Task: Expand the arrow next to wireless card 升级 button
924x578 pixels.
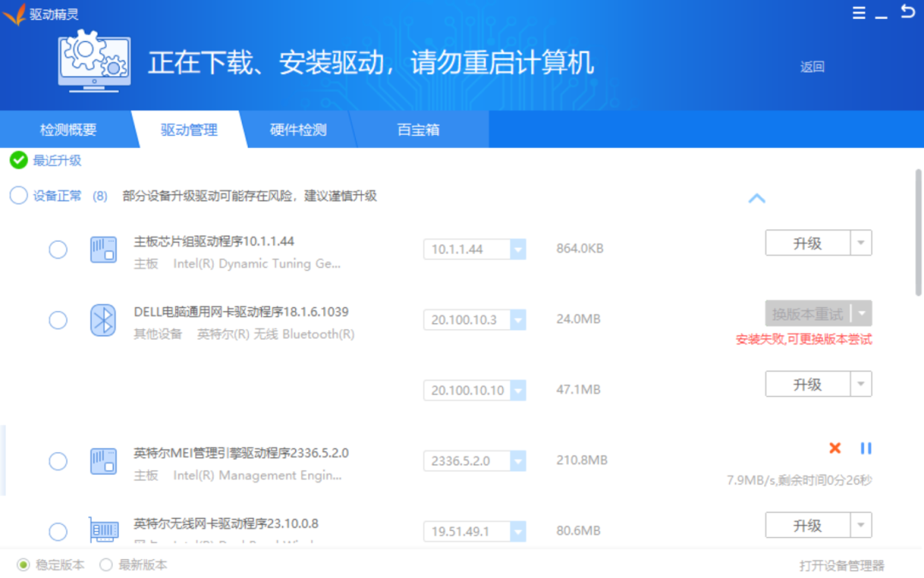Action: click(x=861, y=525)
